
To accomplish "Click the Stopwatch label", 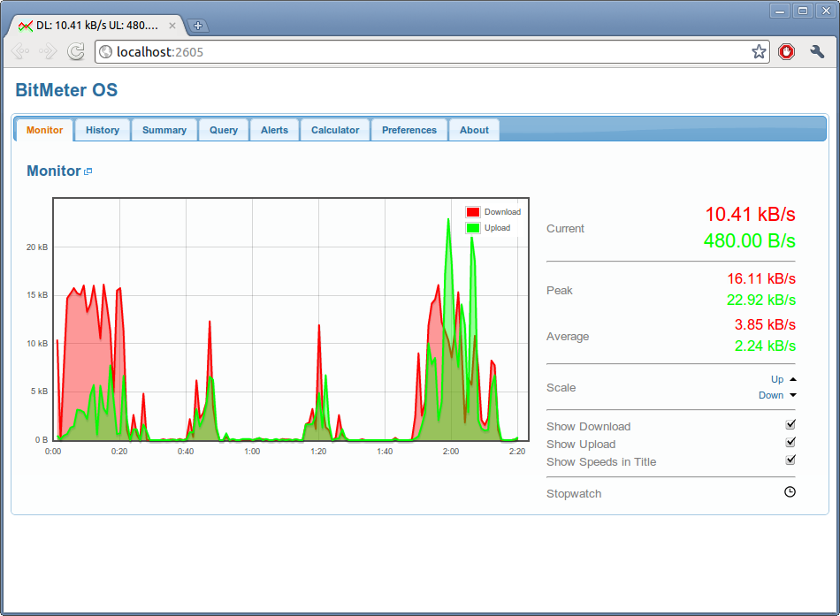I will tap(574, 494).
